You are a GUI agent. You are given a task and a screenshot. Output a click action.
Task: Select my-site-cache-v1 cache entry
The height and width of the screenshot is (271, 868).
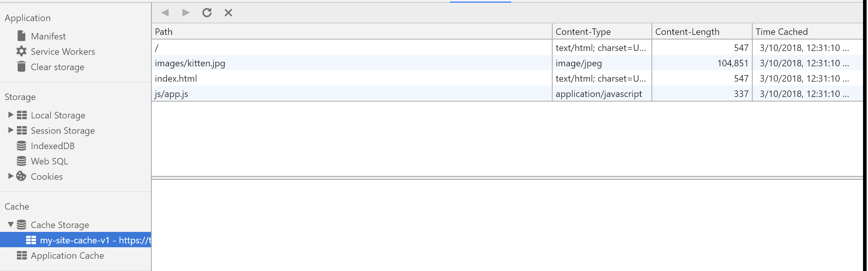(75, 240)
